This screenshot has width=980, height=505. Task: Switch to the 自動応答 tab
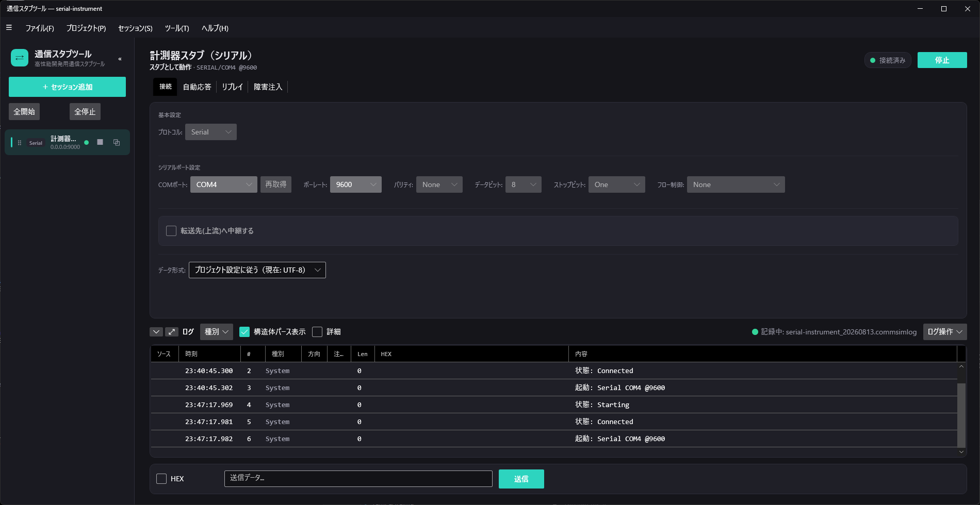click(197, 87)
